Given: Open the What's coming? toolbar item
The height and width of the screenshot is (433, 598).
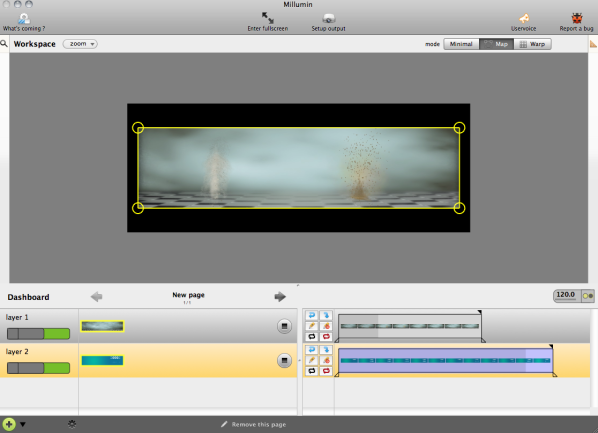Looking at the screenshot, I should [x=24, y=22].
